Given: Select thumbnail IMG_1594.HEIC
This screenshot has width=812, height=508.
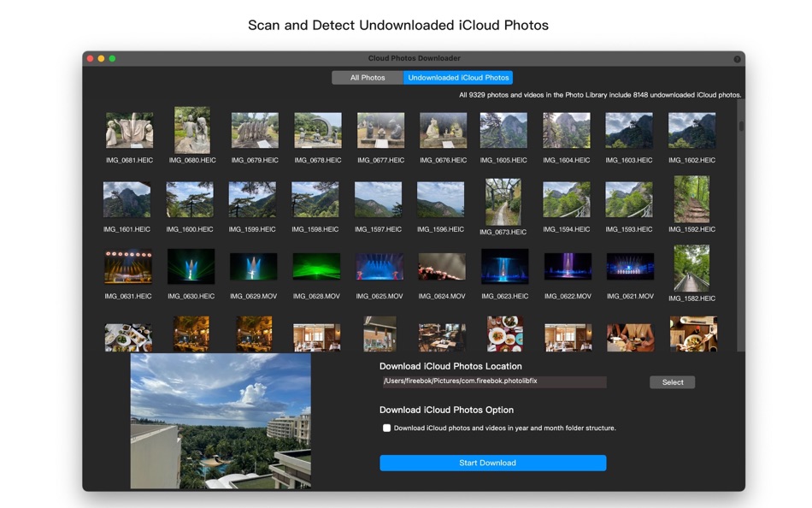Looking at the screenshot, I should click(567, 199).
